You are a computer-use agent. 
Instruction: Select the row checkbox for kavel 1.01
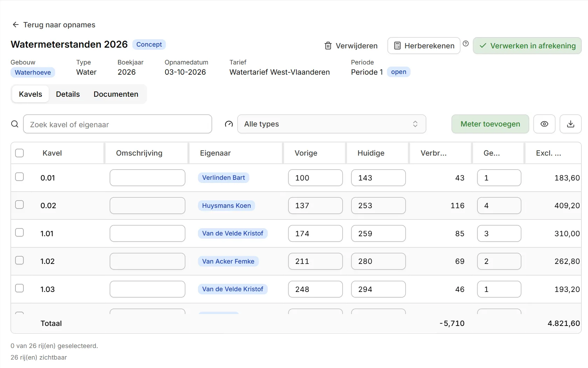[x=20, y=232]
